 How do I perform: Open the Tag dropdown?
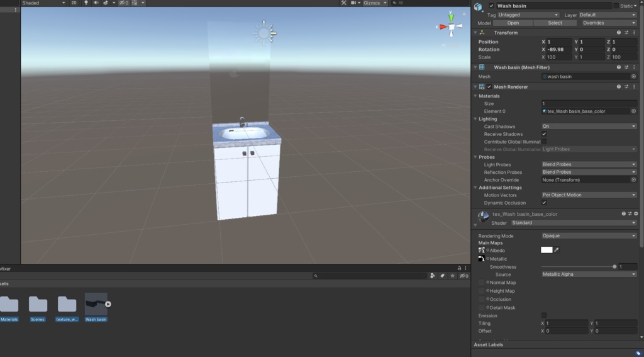coord(528,15)
